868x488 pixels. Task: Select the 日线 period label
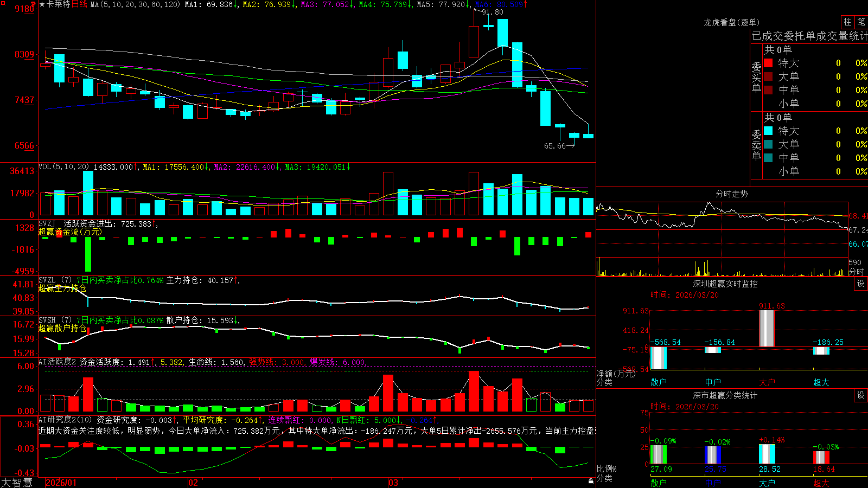[x=79, y=4]
